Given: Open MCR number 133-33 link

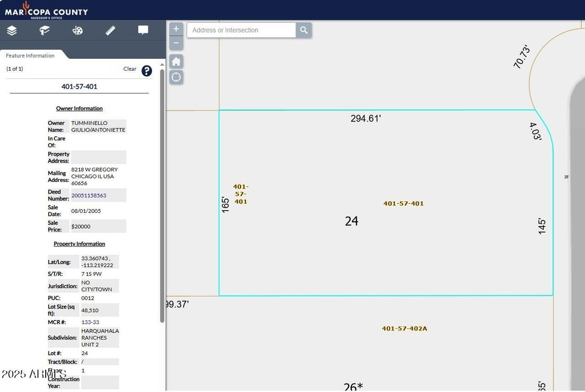Looking at the screenshot, I should pyautogui.click(x=90, y=322).
